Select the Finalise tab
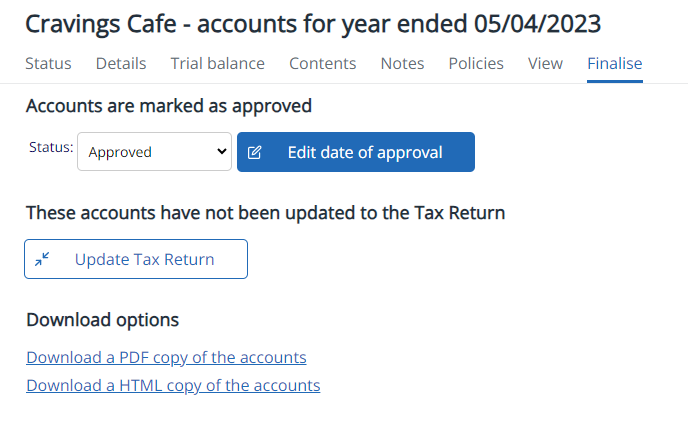The image size is (688, 426). tap(615, 64)
